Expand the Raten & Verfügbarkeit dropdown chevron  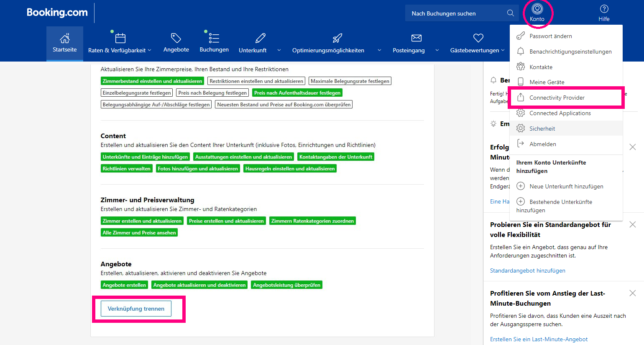pos(150,50)
